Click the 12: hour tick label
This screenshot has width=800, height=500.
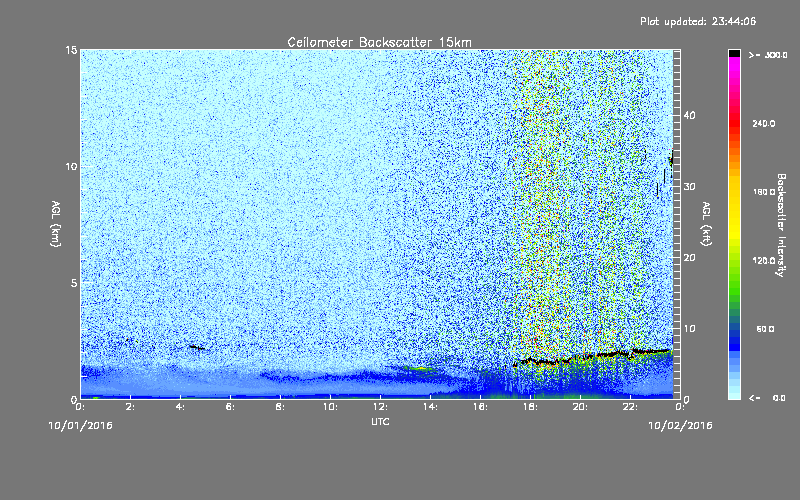pyautogui.click(x=380, y=407)
